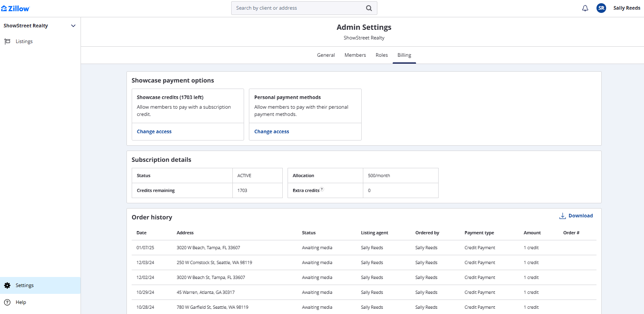Focus the client or address search field

click(x=298, y=8)
